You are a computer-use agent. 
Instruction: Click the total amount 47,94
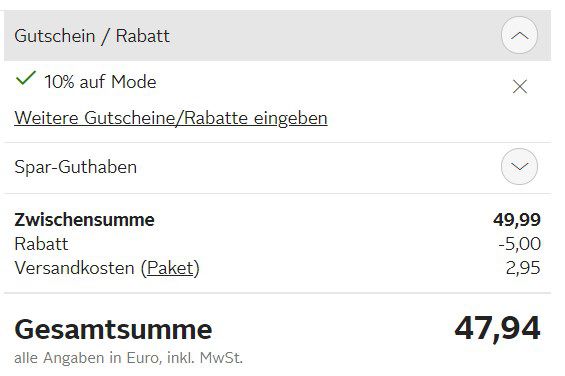497,329
